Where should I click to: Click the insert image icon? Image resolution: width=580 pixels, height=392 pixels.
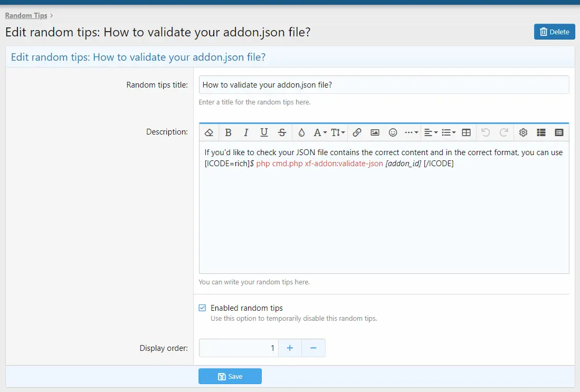pyautogui.click(x=375, y=132)
